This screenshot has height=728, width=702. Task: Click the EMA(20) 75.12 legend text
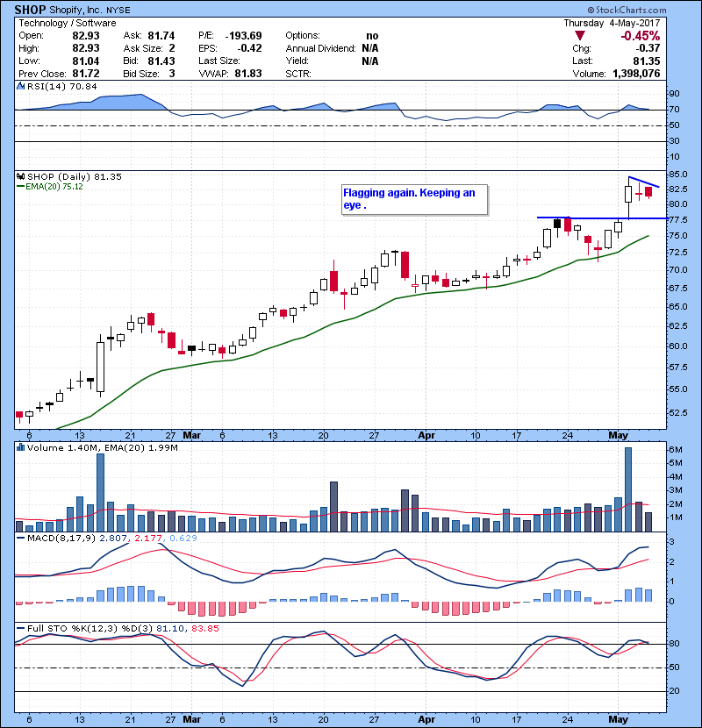coord(54,187)
